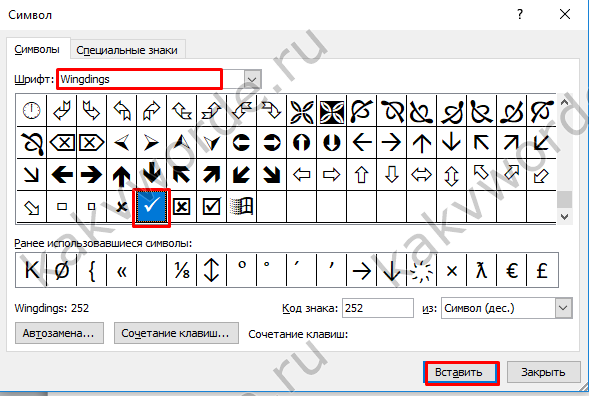
Task: Choose the boxed checkmark symbol
Action: [211, 207]
